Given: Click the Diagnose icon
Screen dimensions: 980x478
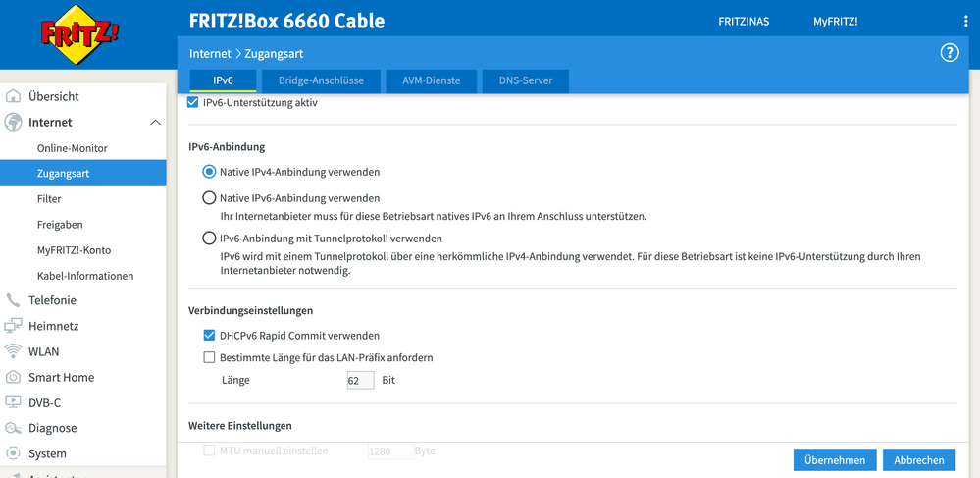Looking at the screenshot, I should [13, 428].
